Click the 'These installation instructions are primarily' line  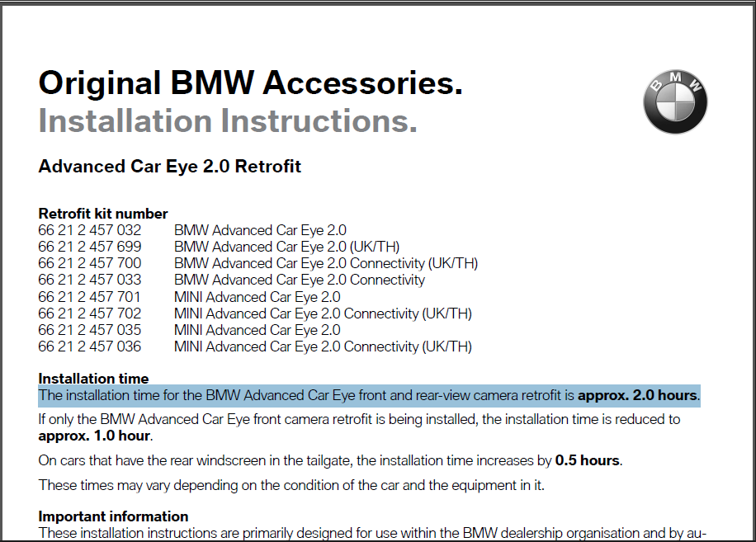372,533
